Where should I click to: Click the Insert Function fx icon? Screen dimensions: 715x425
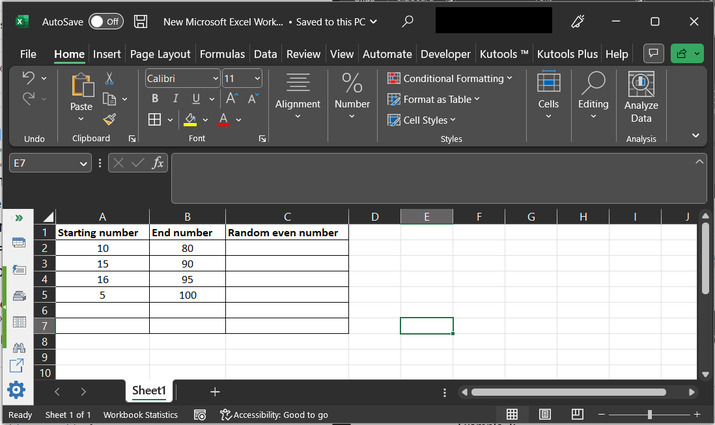point(158,163)
